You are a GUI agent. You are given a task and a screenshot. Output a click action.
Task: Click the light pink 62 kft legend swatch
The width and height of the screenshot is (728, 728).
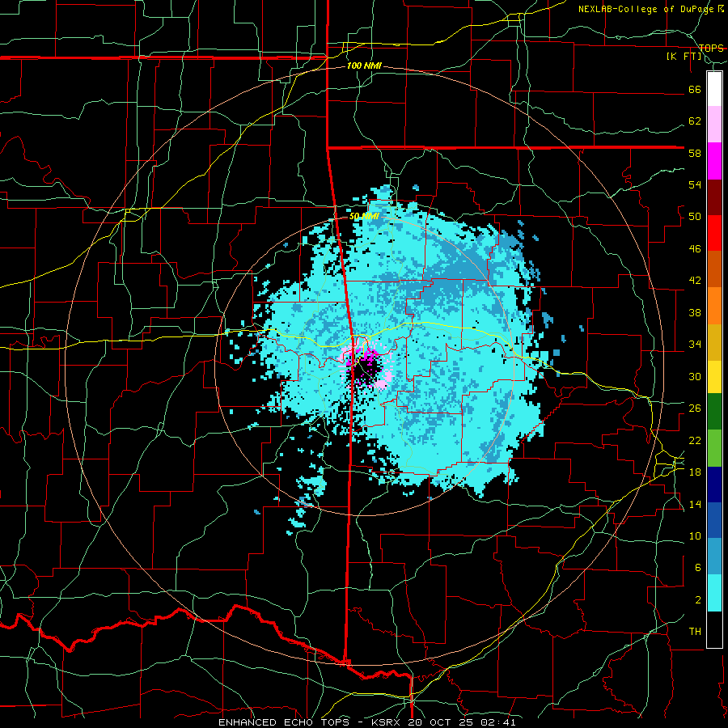point(714,125)
